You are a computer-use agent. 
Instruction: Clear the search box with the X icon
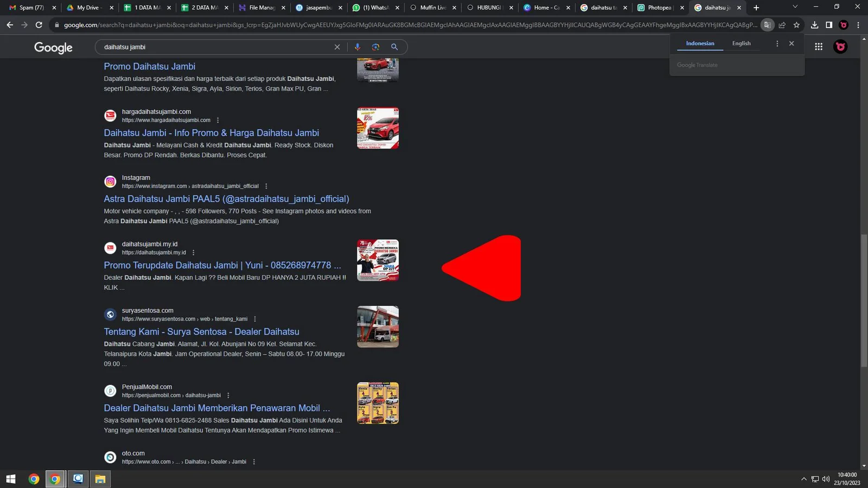(337, 47)
